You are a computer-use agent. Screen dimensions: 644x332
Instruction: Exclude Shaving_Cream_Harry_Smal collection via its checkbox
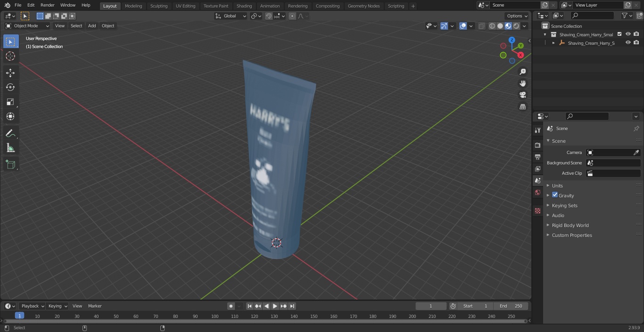click(619, 34)
